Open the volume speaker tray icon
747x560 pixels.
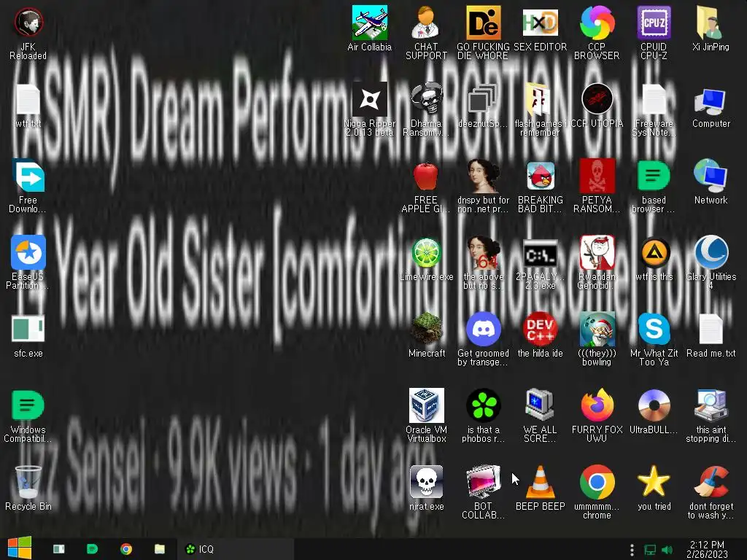667,550
